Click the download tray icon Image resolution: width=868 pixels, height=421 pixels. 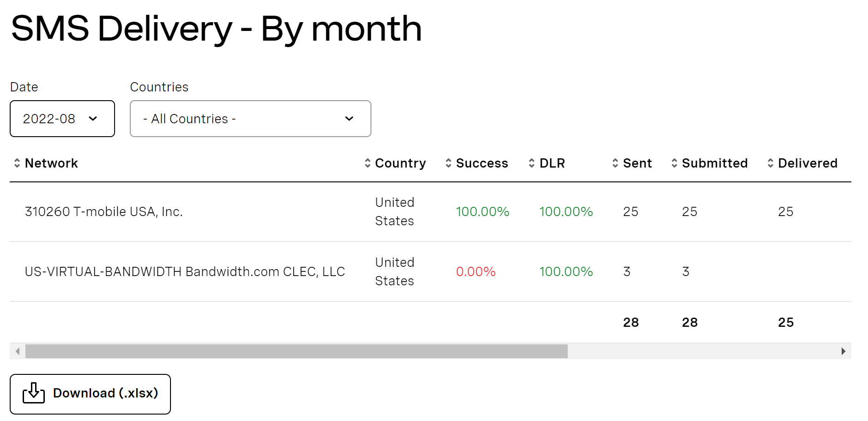34,393
